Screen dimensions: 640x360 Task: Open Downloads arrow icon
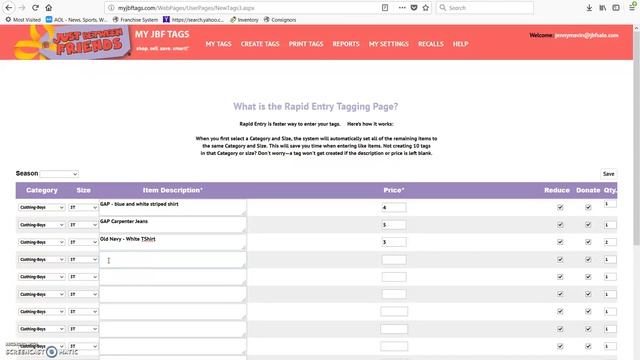point(589,8)
